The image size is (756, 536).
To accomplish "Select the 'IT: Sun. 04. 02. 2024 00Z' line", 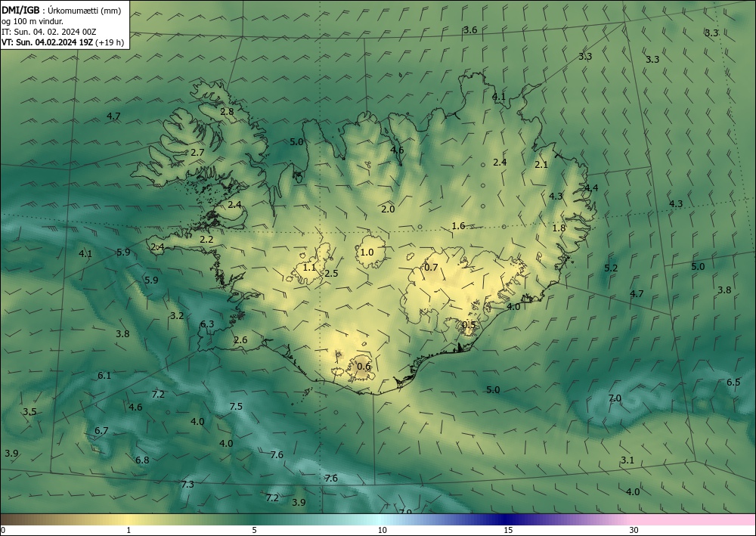I will tap(48, 32).
